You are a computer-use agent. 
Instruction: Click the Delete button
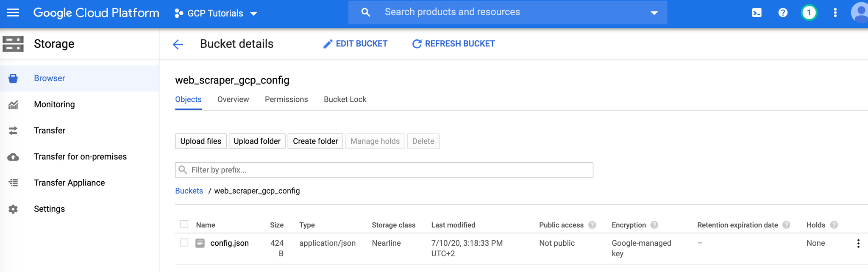(x=423, y=142)
